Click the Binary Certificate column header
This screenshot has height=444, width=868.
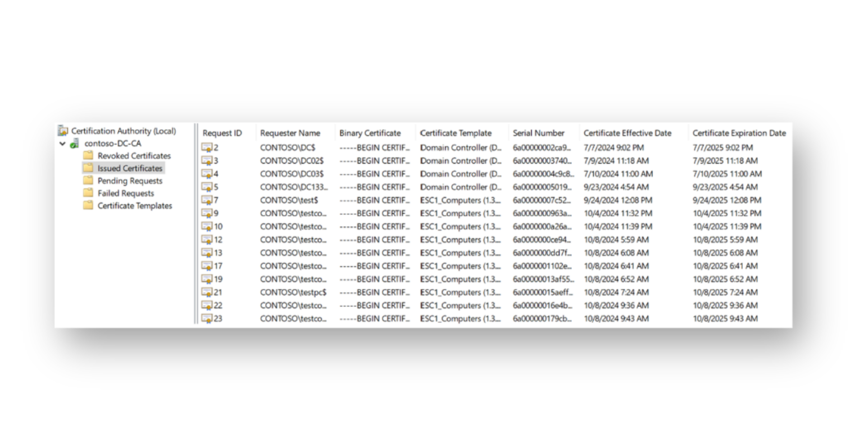coord(370,133)
